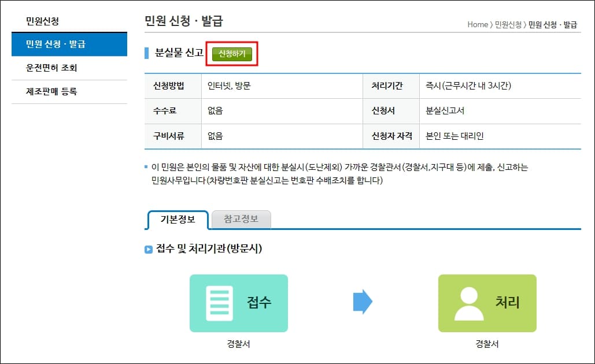The height and width of the screenshot is (364, 595).
Task: Click the teal 접수 box labeled 경찰서
Action: pos(238,303)
